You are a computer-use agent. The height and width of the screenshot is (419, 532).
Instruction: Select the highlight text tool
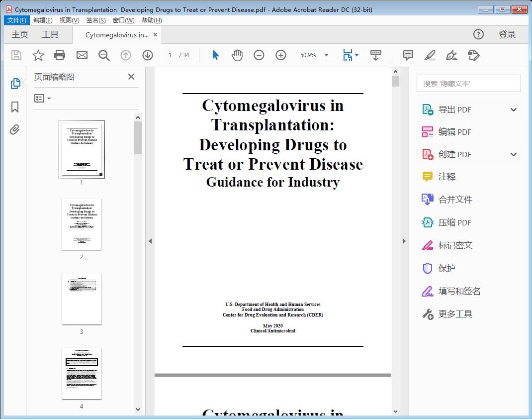click(x=431, y=55)
